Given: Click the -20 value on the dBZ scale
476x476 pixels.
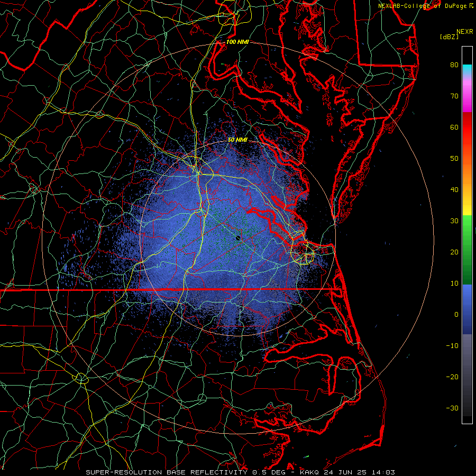Looking at the screenshot, I should tap(452, 377).
